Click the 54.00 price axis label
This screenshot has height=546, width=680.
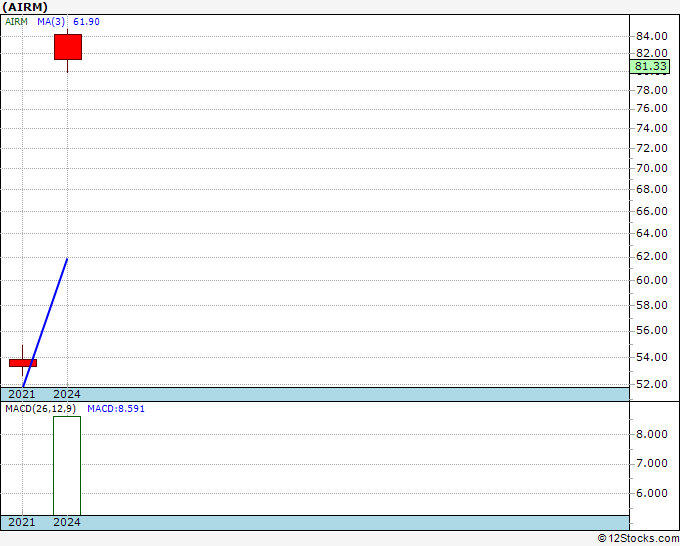651,357
